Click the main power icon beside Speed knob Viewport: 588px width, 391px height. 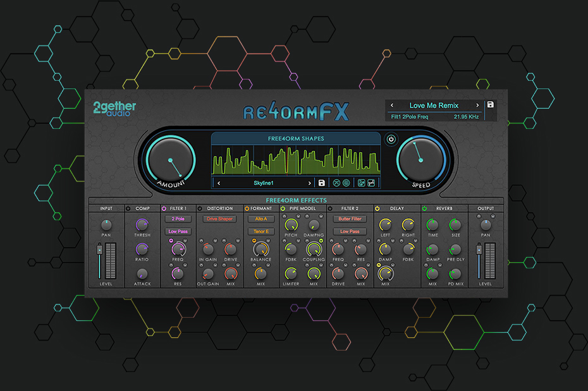pyautogui.click(x=390, y=139)
